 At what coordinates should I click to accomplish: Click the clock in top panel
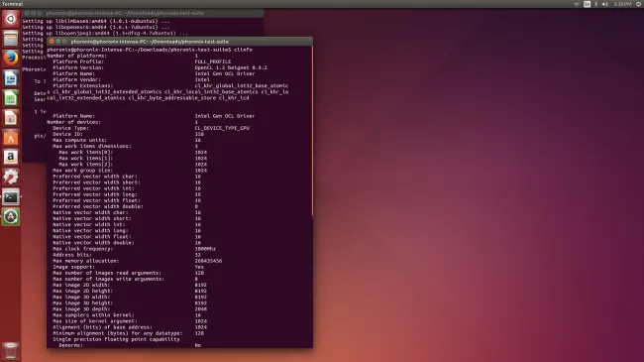click(x=622, y=4)
